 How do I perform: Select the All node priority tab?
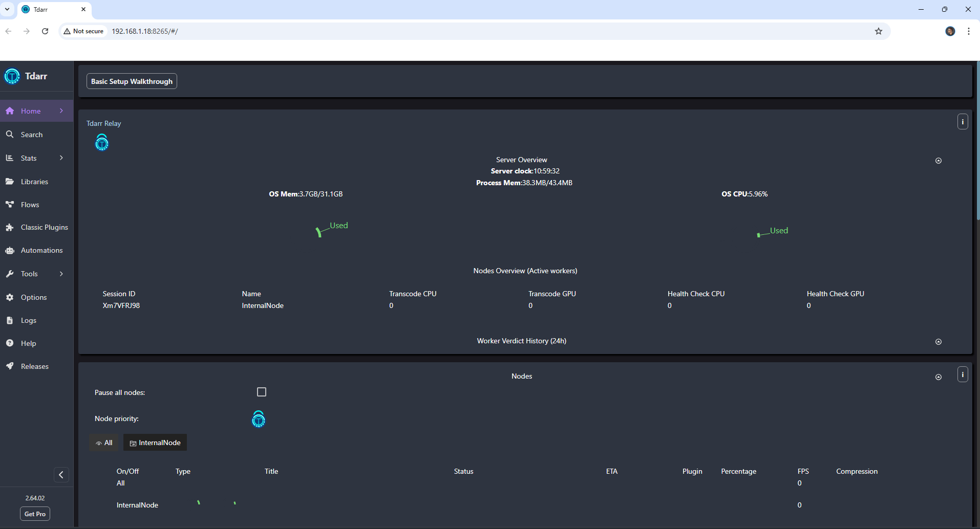click(x=104, y=442)
